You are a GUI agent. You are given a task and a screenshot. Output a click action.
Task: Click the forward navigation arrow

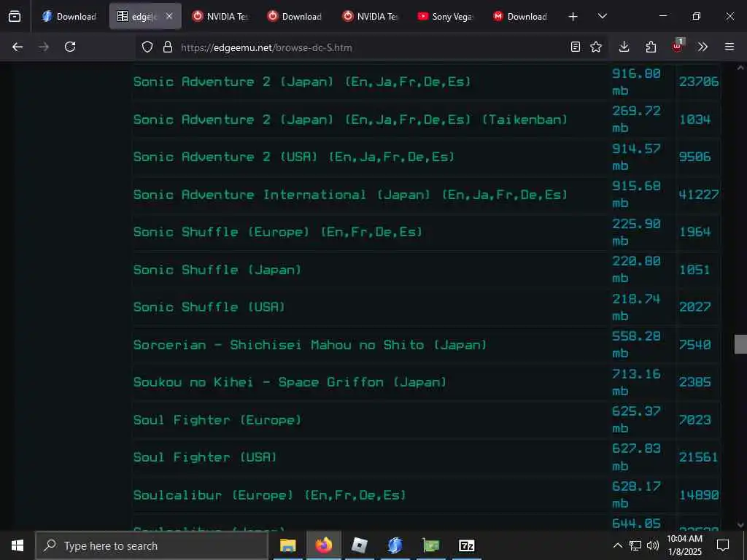tap(44, 47)
